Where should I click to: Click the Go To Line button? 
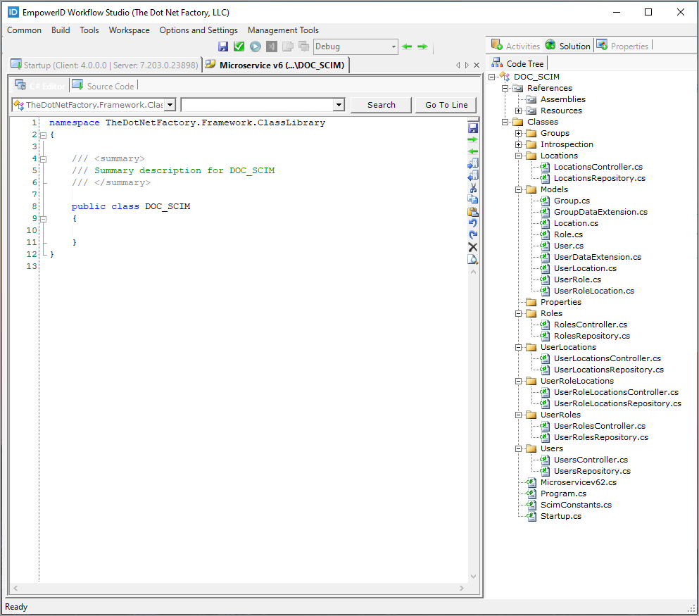click(x=446, y=104)
